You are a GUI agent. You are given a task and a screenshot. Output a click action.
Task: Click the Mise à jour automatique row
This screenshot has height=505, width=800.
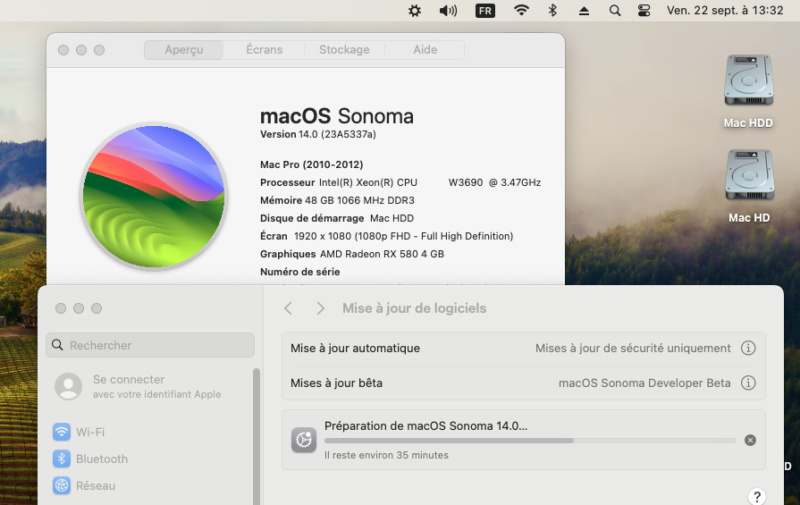click(x=523, y=348)
